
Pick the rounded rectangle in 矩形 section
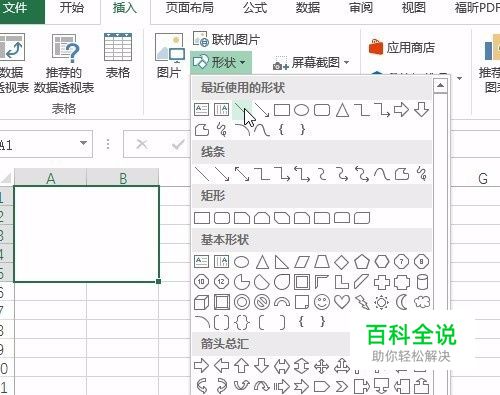(222, 218)
